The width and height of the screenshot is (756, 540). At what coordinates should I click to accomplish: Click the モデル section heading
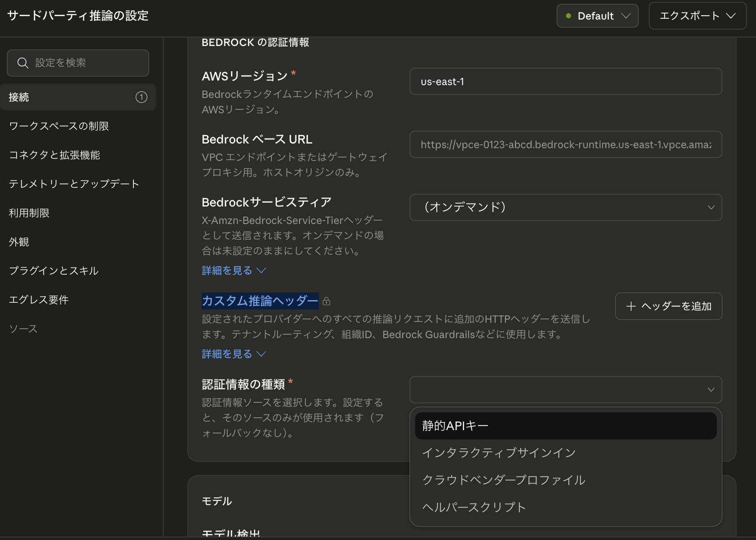click(x=217, y=501)
